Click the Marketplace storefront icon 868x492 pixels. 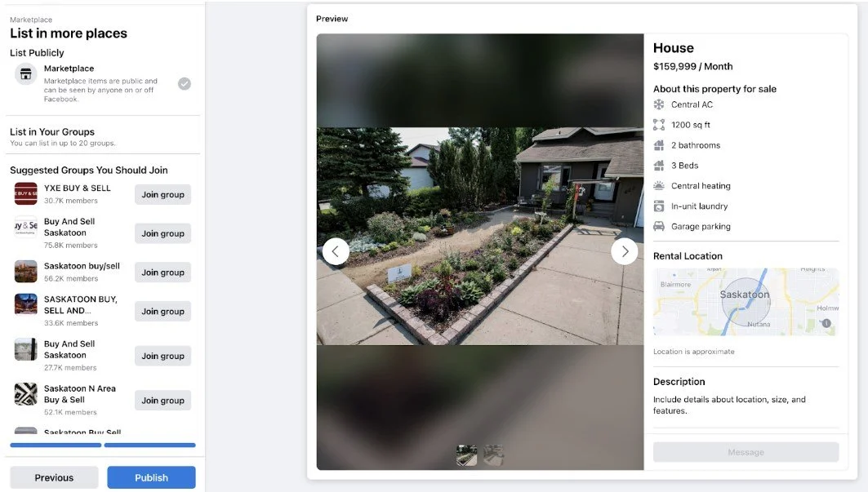click(25, 74)
